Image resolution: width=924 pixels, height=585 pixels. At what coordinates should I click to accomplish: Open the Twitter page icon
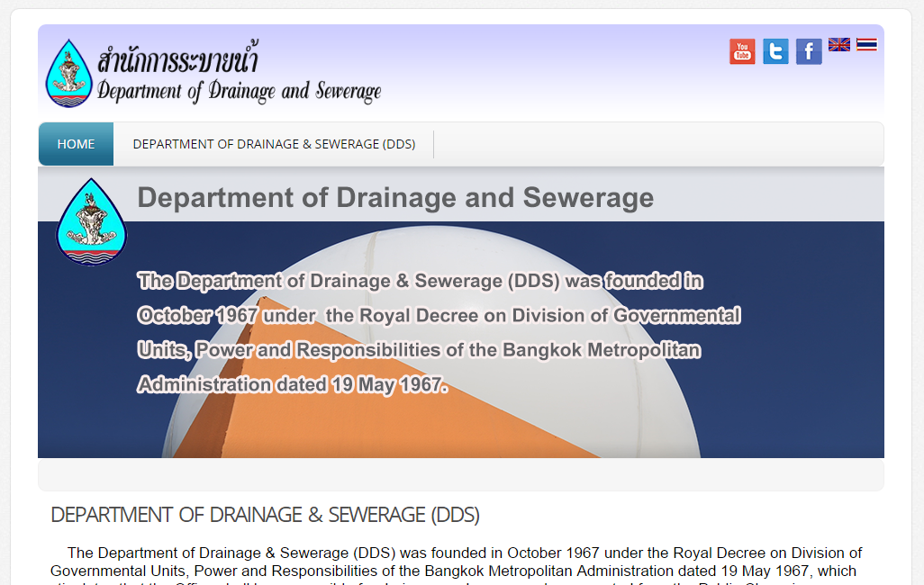click(775, 51)
